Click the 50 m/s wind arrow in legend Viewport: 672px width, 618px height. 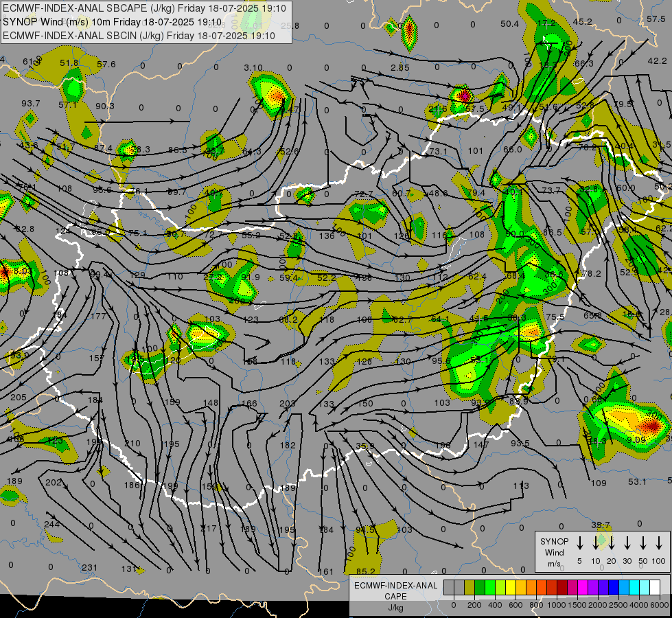[643, 543]
